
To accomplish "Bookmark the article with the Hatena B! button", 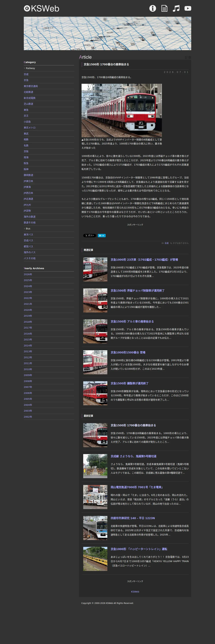I will (102, 236).
